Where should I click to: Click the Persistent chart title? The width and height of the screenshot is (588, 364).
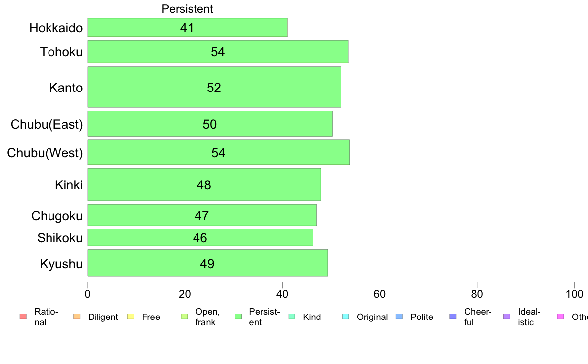pos(187,9)
